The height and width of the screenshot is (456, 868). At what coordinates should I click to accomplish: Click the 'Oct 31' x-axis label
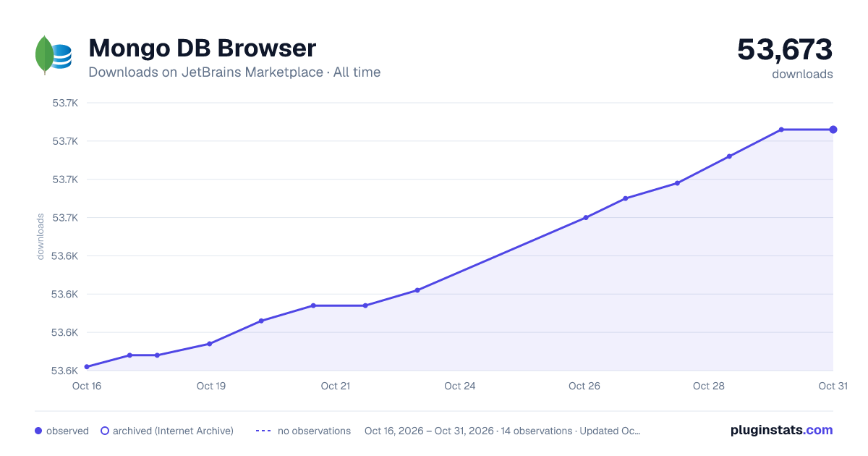(x=833, y=386)
